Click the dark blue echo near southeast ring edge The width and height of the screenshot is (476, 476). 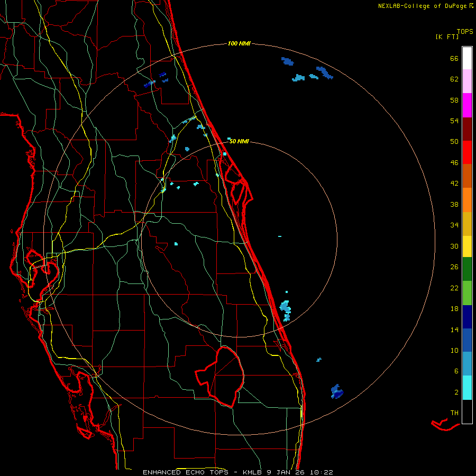tap(337, 391)
